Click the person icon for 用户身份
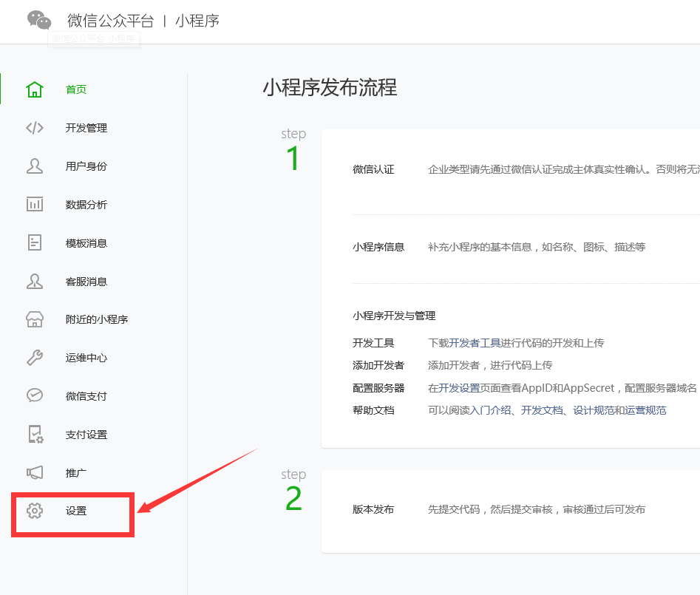 (x=35, y=166)
